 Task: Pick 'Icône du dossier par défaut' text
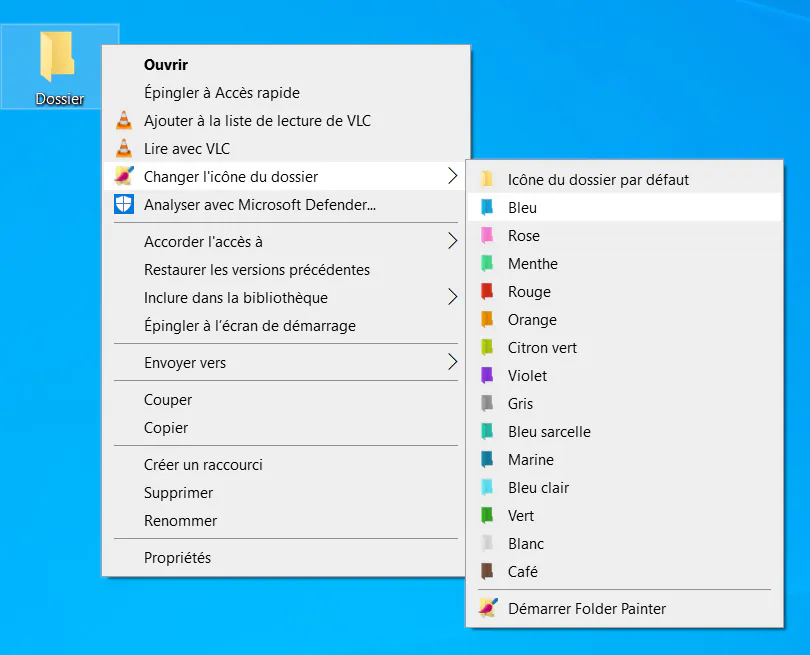click(598, 180)
